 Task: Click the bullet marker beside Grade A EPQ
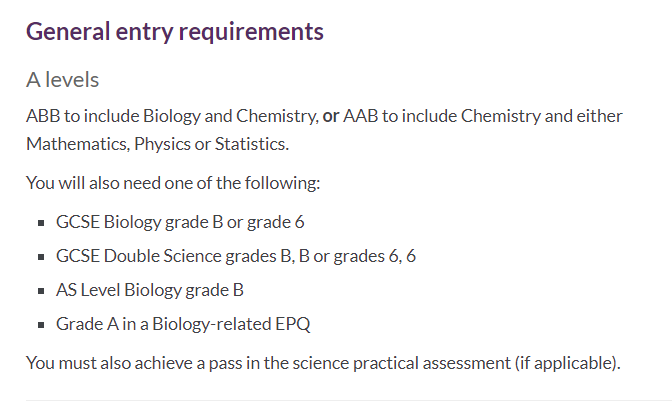pos(41,325)
